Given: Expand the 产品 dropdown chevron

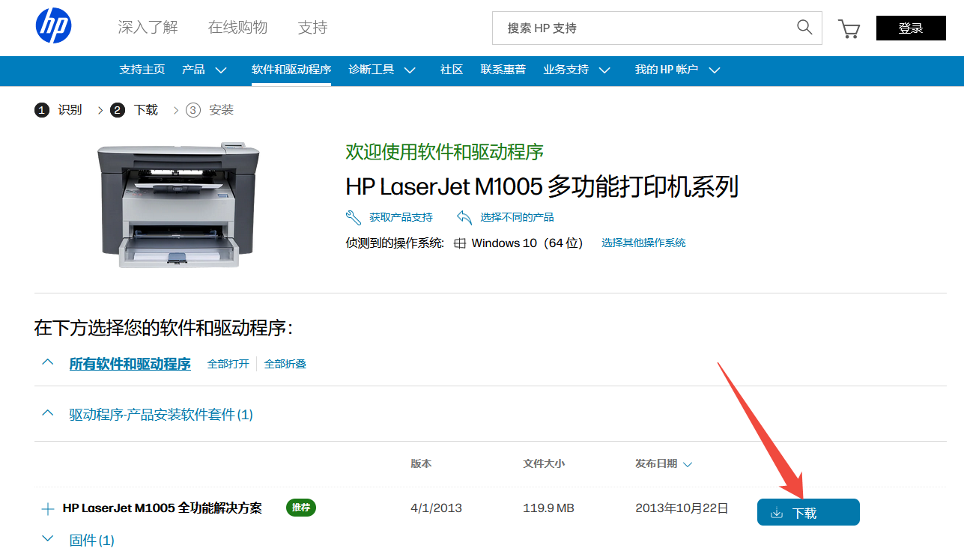Looking at the screenshot, I should click(x=221, y=70).
